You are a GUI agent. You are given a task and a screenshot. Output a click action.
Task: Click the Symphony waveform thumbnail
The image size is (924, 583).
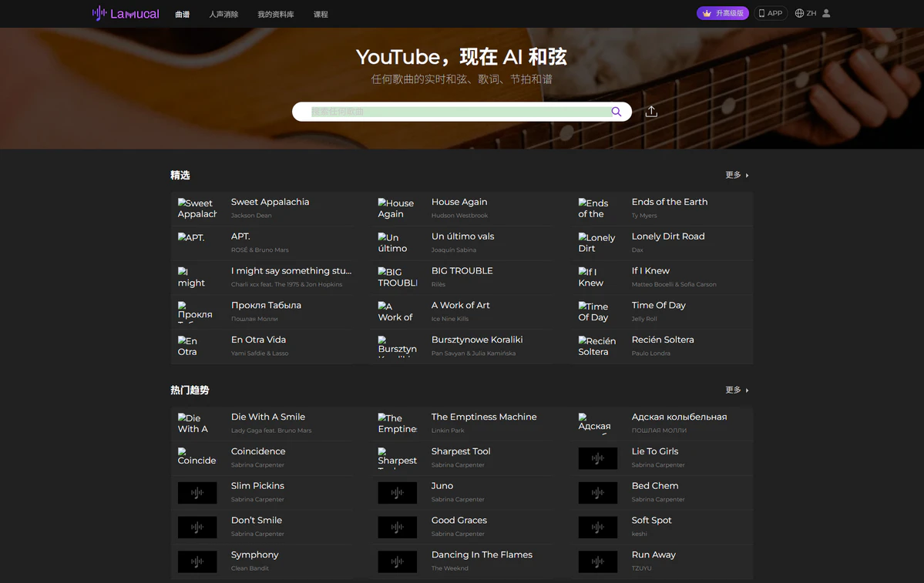coord(197,561)
